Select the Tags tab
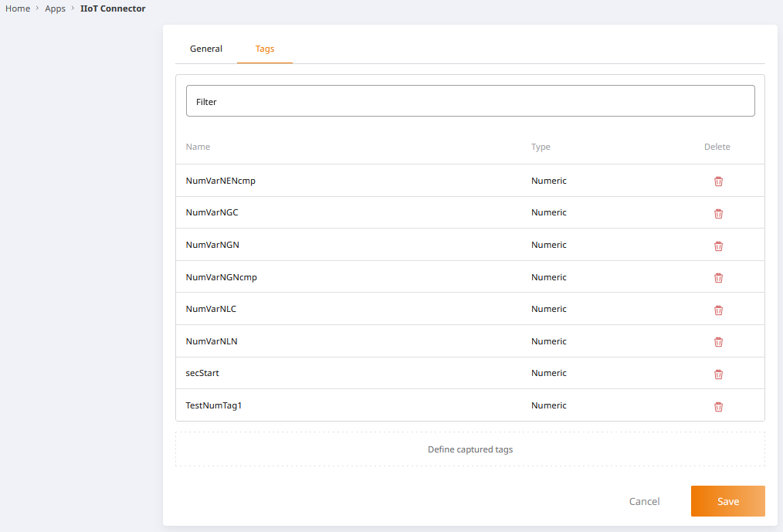 (265, 49)
